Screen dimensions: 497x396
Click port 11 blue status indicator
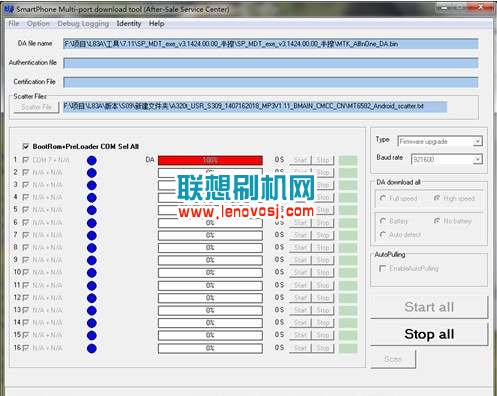pyautogui.click(x=92, y=286)
